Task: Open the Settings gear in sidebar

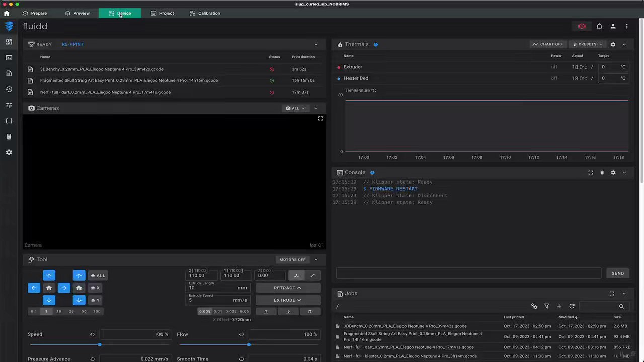Action: 9,152
